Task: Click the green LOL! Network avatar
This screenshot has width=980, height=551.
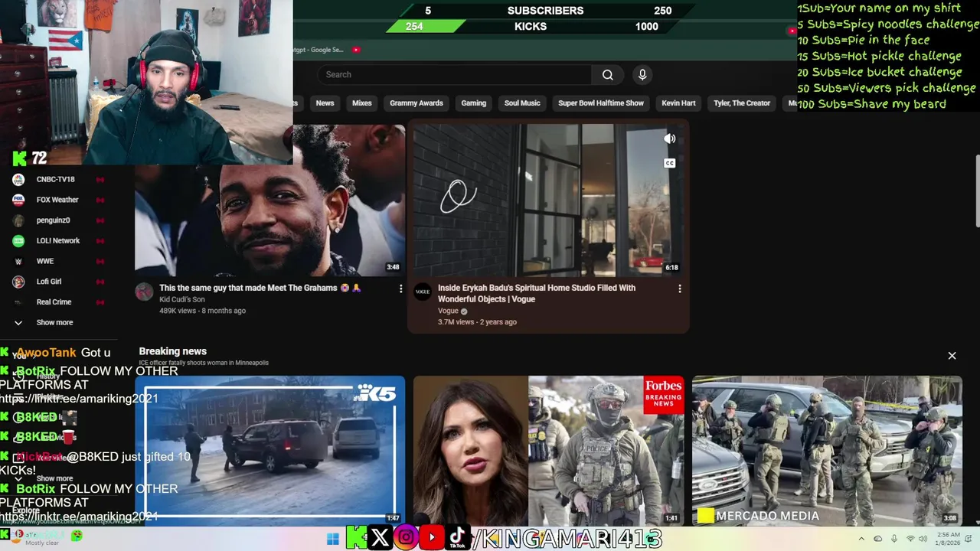Action: tap(18, 240)
